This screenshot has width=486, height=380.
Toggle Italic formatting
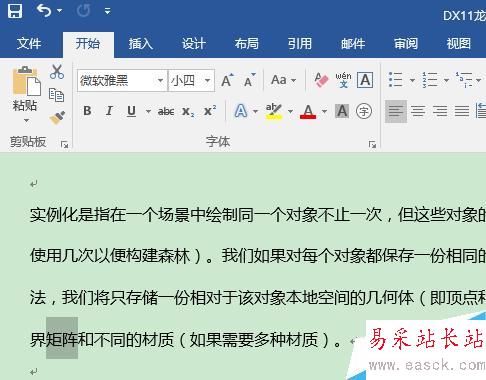point(109,111)
